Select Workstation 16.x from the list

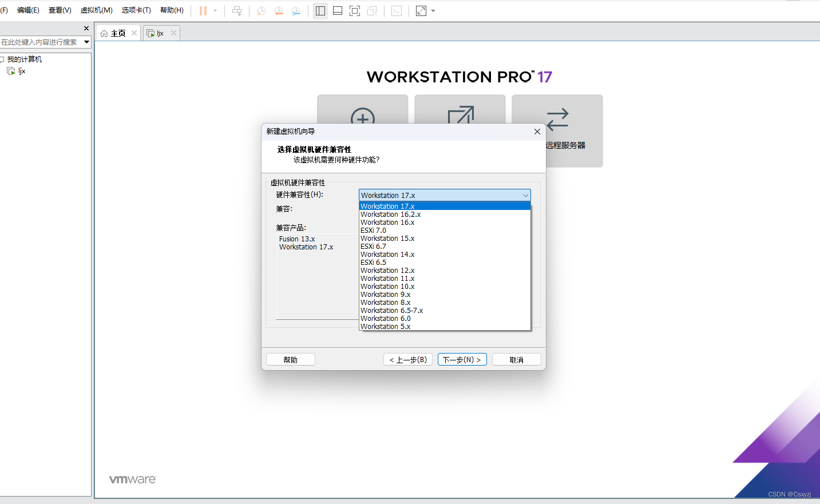[x=445, y=223]
